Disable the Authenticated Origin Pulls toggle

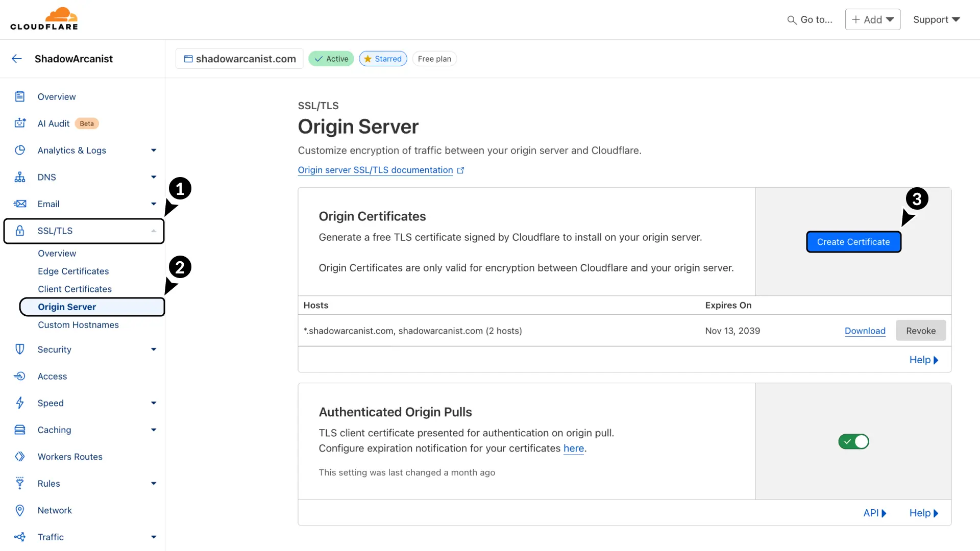[853, 441]
